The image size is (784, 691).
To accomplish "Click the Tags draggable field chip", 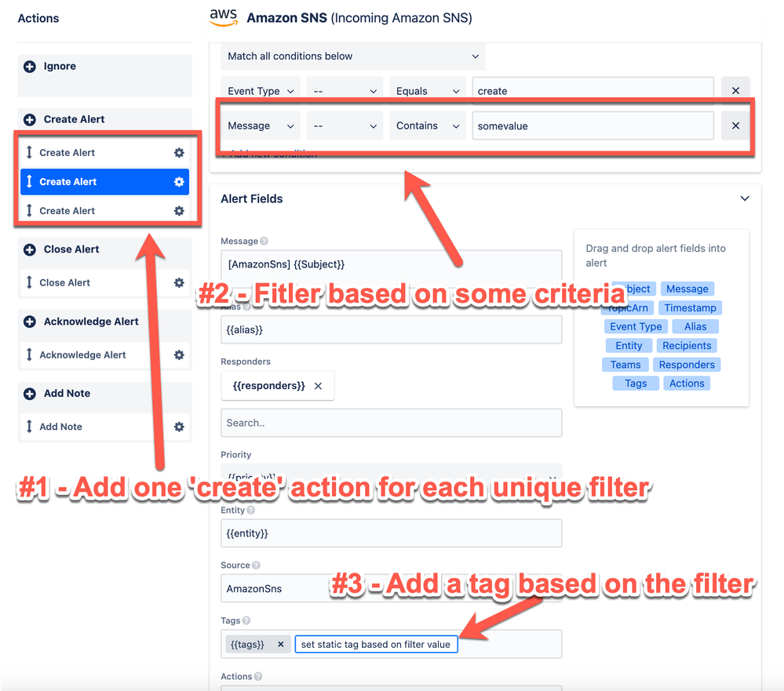I will 636,384.
